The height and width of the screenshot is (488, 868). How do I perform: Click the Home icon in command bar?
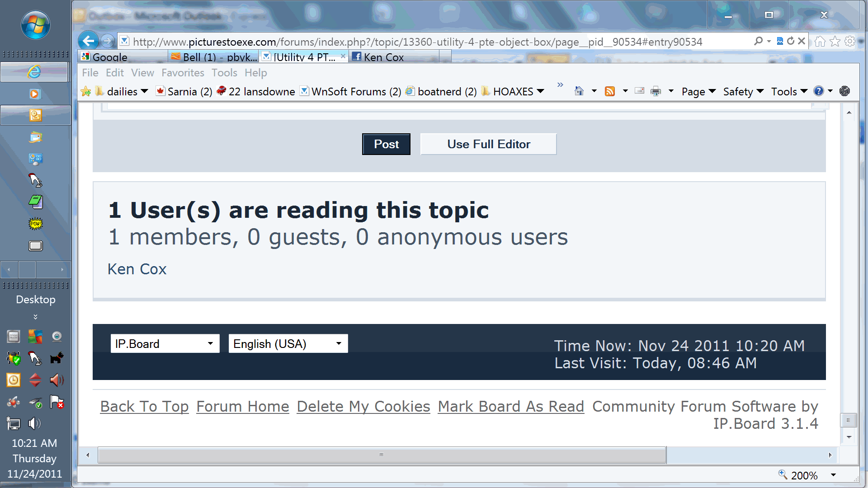coord(579,91)
